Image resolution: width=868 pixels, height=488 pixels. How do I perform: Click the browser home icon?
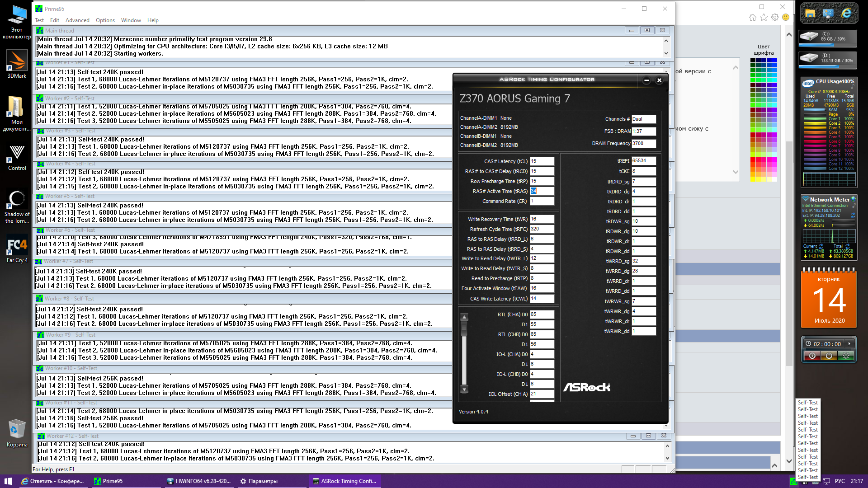752,18
